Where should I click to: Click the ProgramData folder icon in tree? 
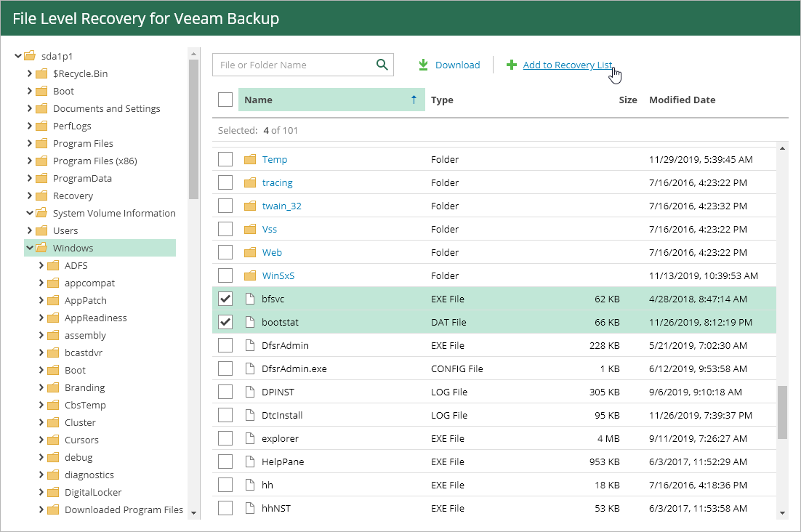[x=41, y=178]
